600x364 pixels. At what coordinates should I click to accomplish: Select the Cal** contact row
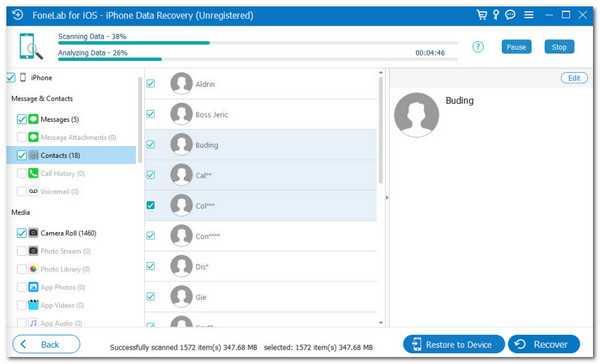click(261, 175)
